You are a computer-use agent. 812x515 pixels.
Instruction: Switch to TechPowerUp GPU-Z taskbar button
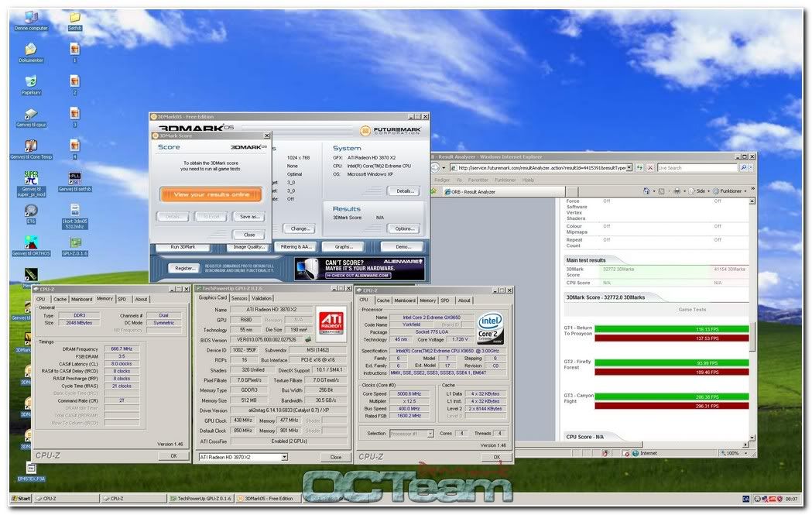tap(201, 499)
